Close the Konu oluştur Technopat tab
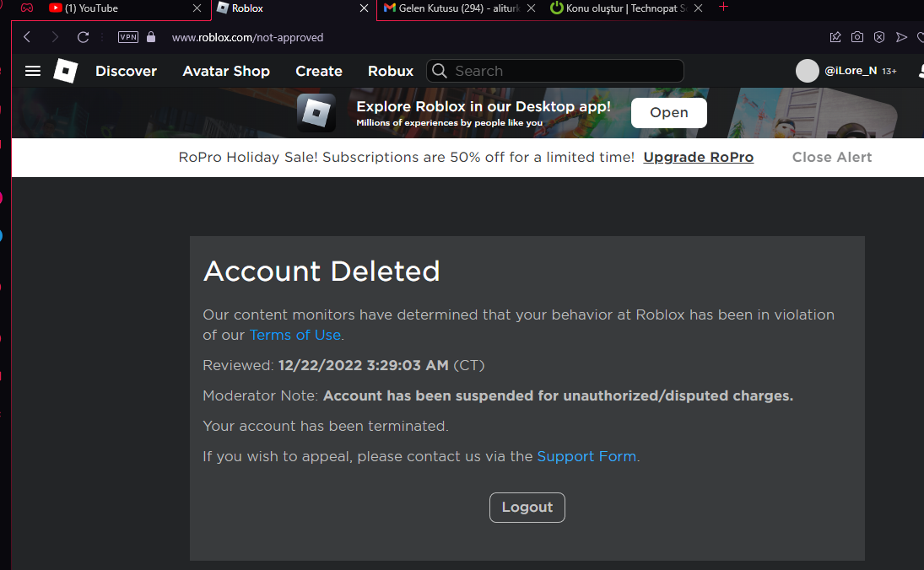Viewport: 924px width, 570px height. tap(699, 8)
